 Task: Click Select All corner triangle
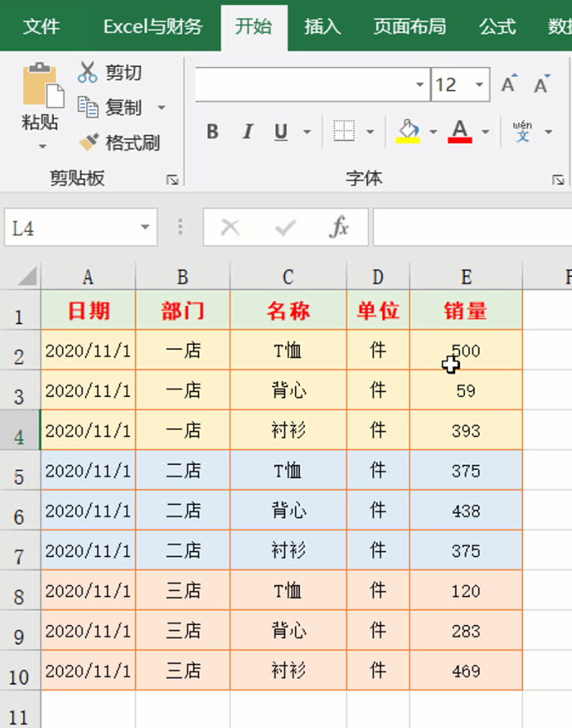point(27,276)
